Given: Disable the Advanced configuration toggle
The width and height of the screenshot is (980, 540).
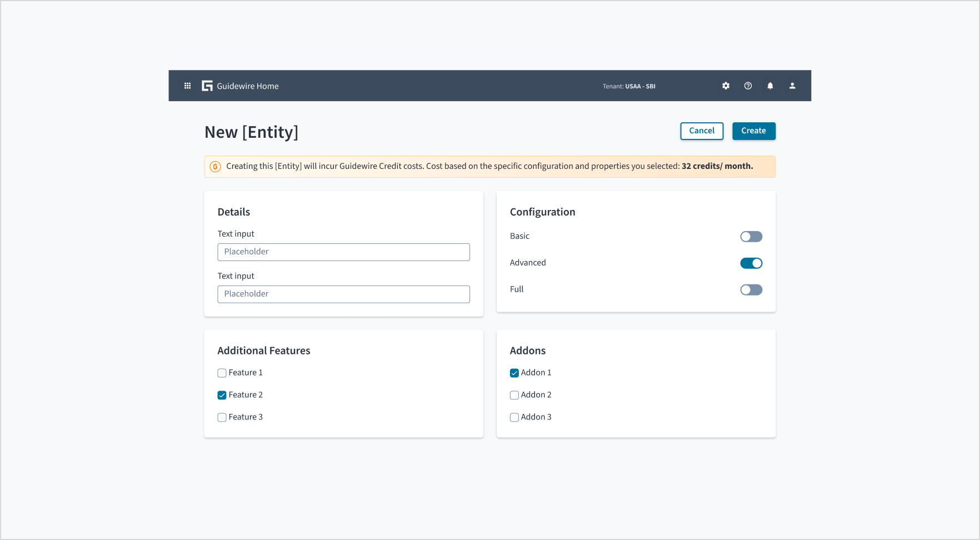Looking at the screenshot, I should pos(751,263).
